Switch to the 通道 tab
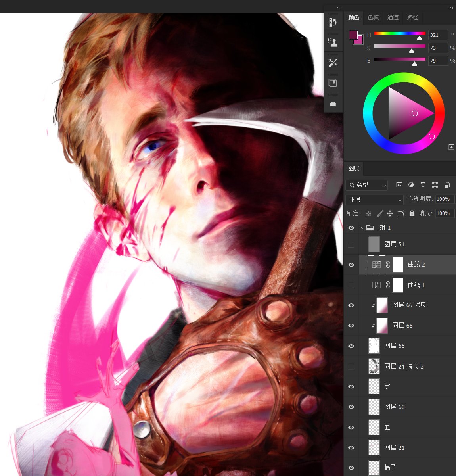The image size is (456, 476). (x=393, y=17)
